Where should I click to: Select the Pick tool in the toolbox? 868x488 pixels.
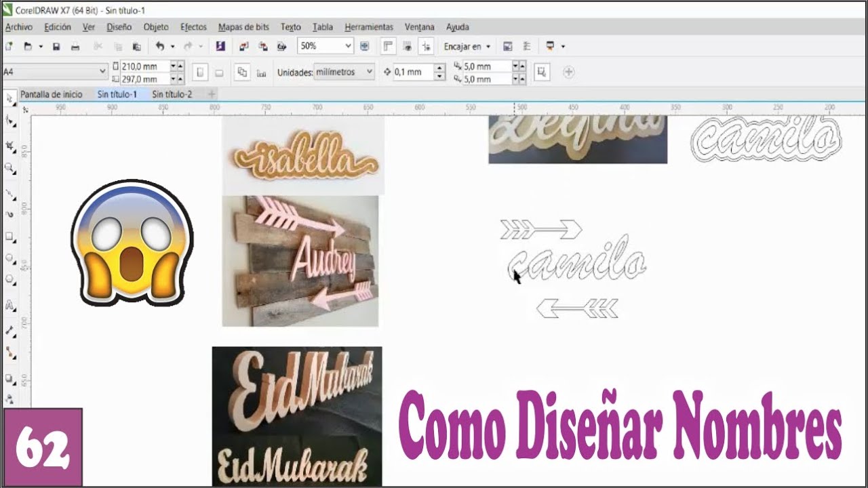[x=9, y=99]
